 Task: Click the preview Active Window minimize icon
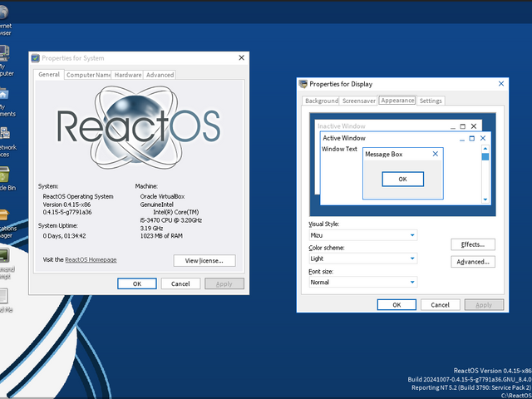pos(462,139)
